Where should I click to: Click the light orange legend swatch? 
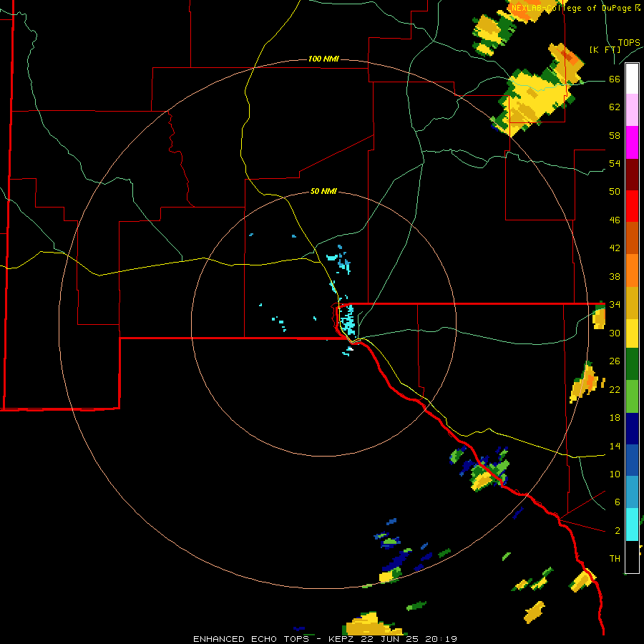click(632, 270)
